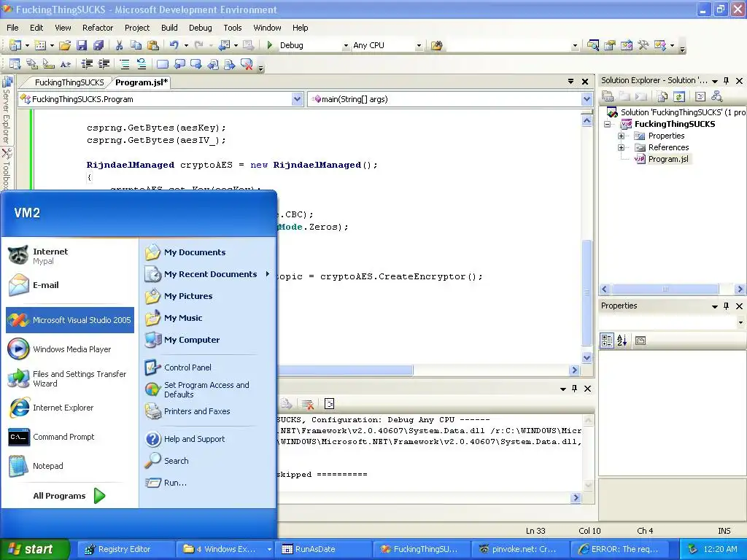Open the Find search box dropdown arrow

[575, 46]
